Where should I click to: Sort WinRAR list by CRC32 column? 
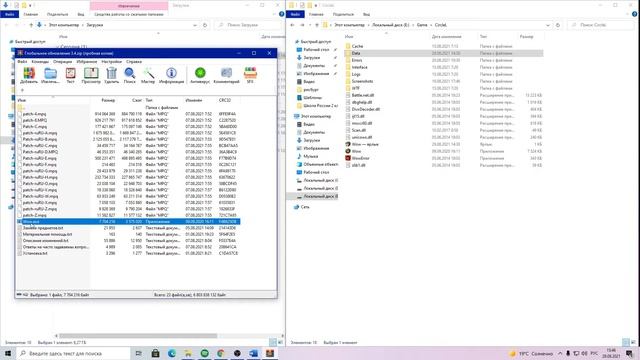[225, 100]
